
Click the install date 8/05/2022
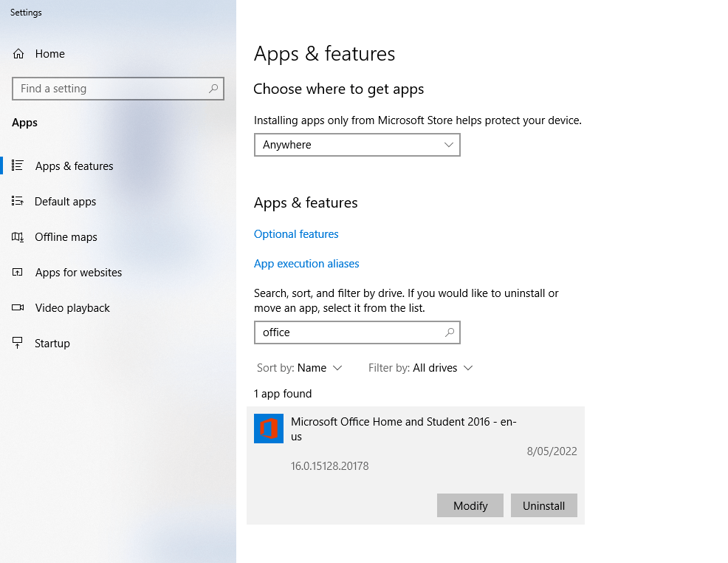(x=552, y=451)
